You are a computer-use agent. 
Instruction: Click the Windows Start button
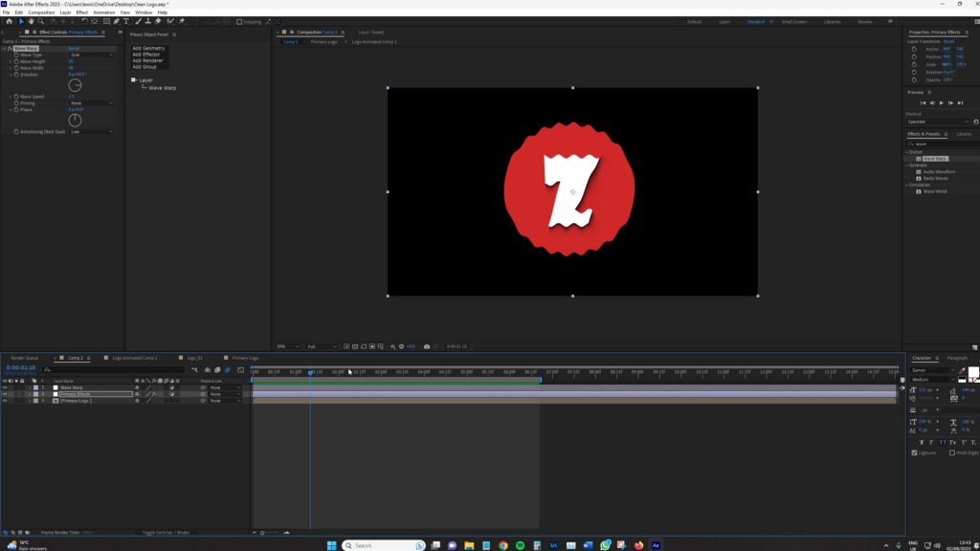point(331,545)
